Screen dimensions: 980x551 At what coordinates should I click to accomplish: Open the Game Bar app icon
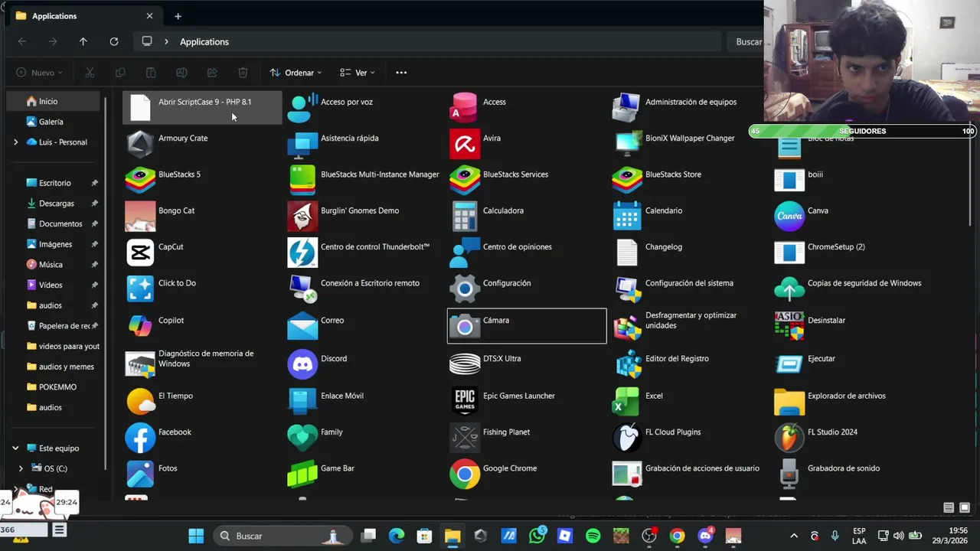302,474
